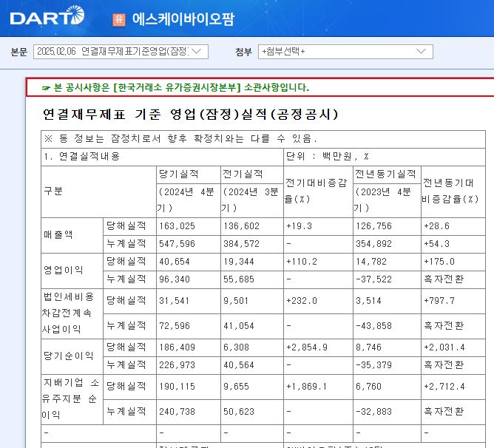Click the 구분 header cell
The height and width of the screenshot is (448, 494).
(x=98, y=191)
